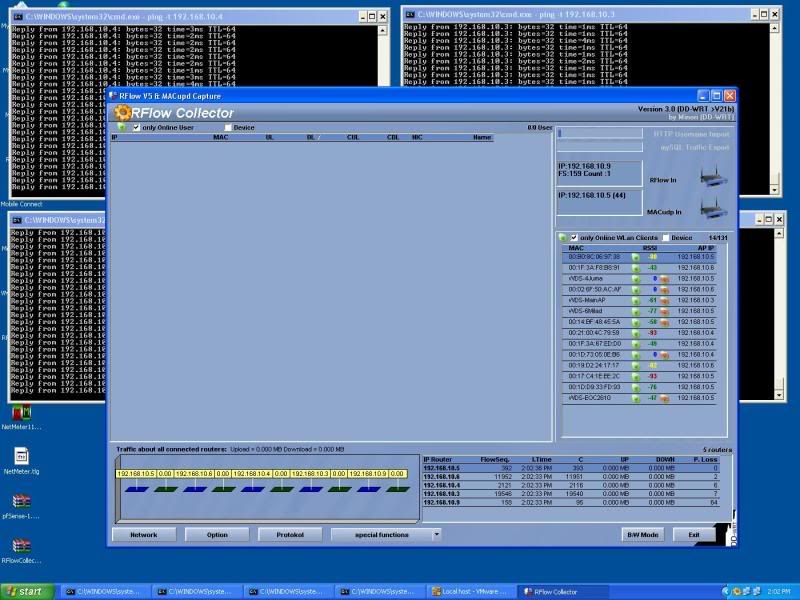Select router row 192.168.10.3
The image size is (800, 600).
point(571,494)
